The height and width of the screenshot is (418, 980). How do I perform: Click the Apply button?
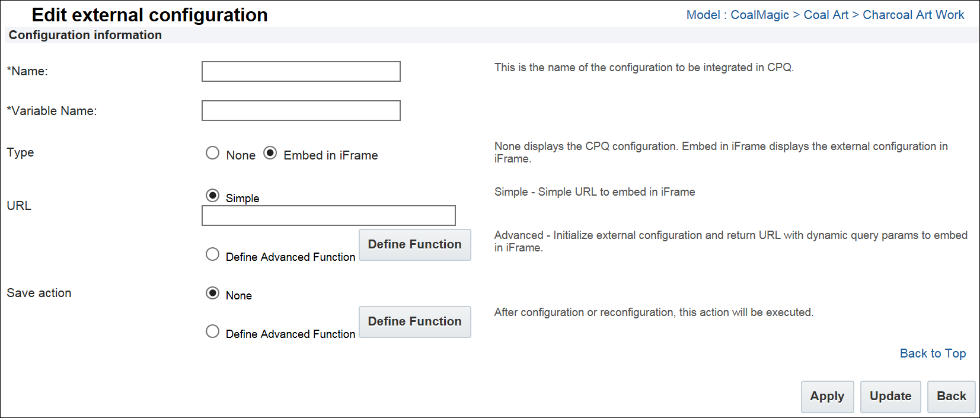click(827, 397)
